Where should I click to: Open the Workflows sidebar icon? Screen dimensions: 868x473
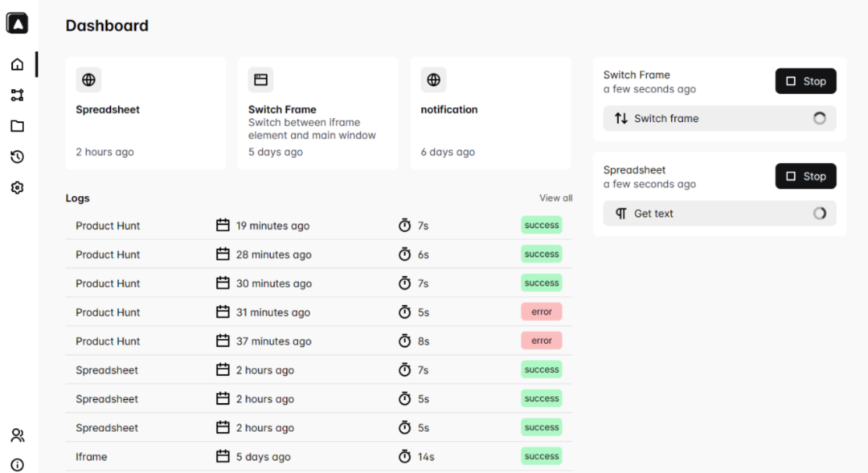click(x=17, y=95)
